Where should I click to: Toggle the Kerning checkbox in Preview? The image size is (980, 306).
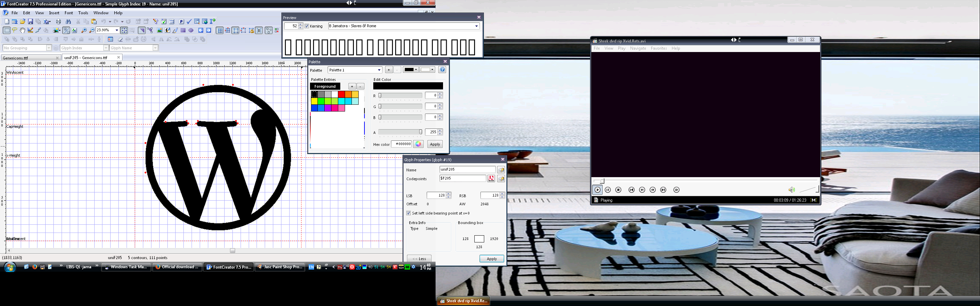point(307,26)
